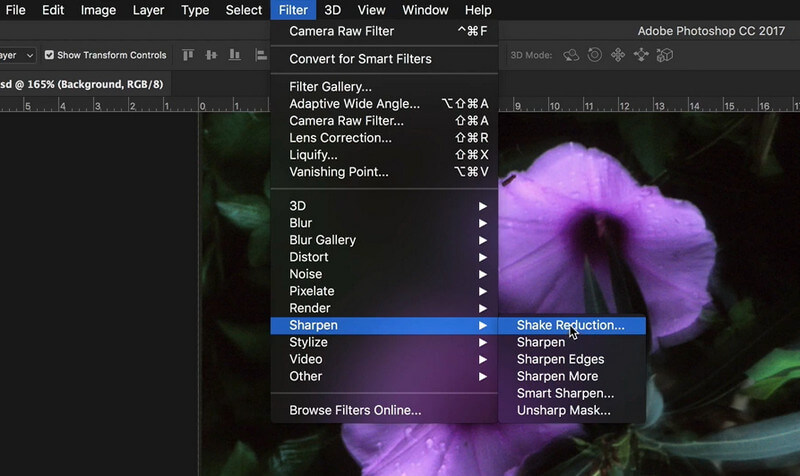Apply the plain Sharpen submenu filter
This screenshot has height=476, width=800.
572,342
